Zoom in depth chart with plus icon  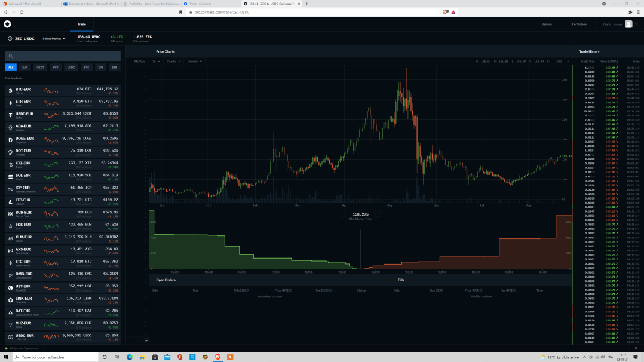point(378,214)
